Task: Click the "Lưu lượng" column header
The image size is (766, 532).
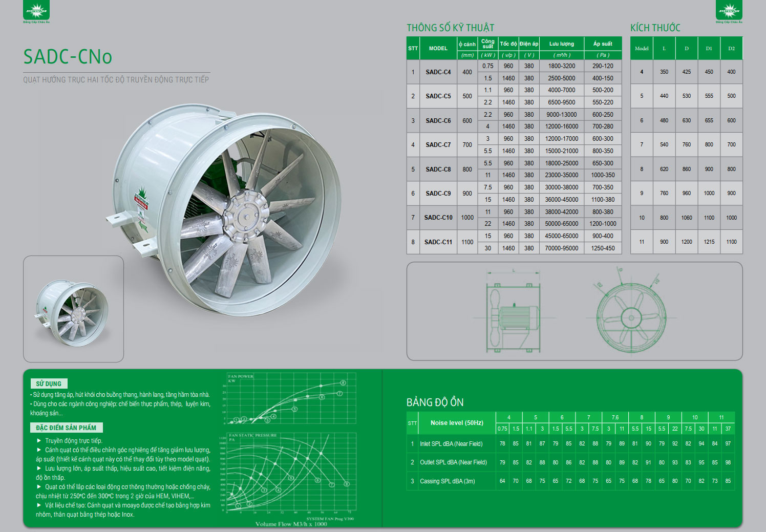Action: [x=562, y=44]
